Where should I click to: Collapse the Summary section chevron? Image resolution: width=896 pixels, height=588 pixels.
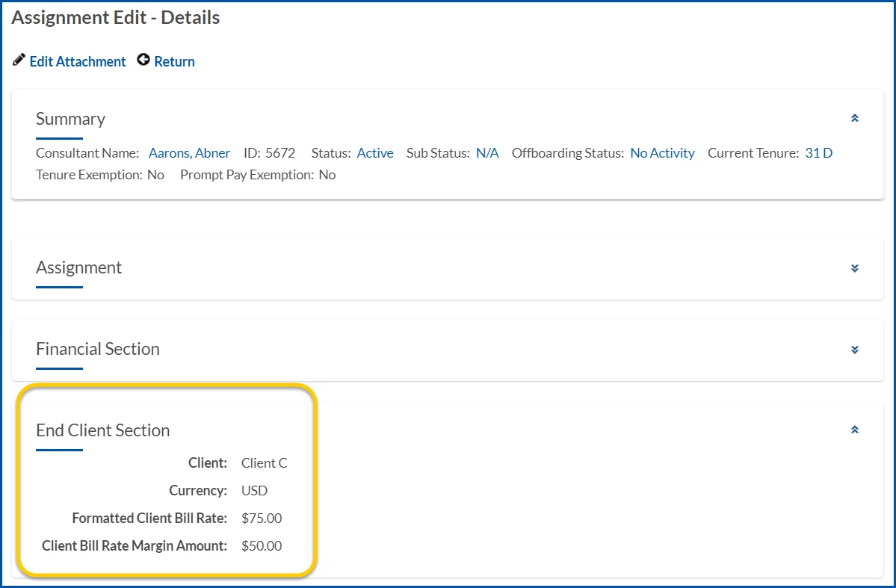pos(855,118)
